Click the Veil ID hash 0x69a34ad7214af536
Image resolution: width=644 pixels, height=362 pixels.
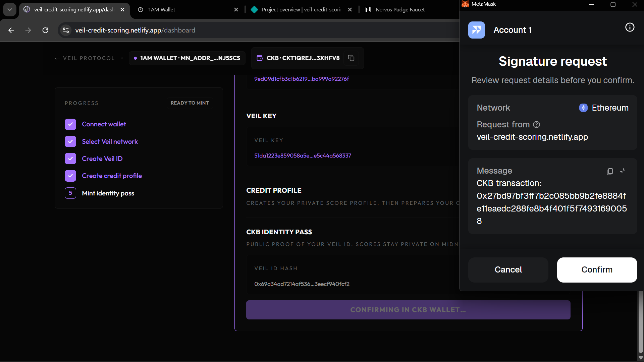pyautogui.click(x=302, y=284)
